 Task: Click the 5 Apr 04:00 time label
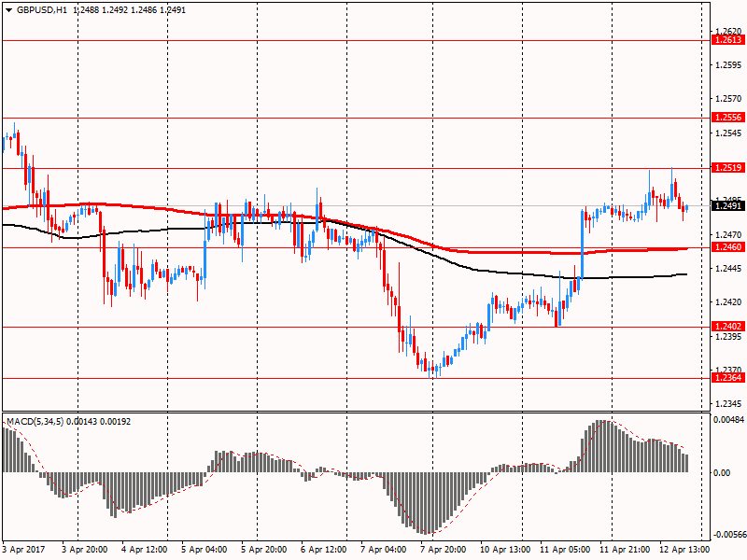point(204,550)
